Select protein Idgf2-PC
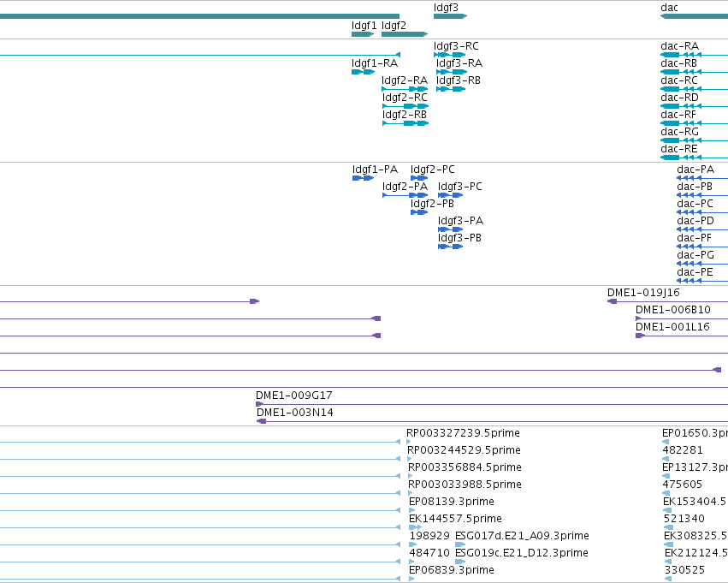Screen dimensions: 728x583 tap(433, 170)
